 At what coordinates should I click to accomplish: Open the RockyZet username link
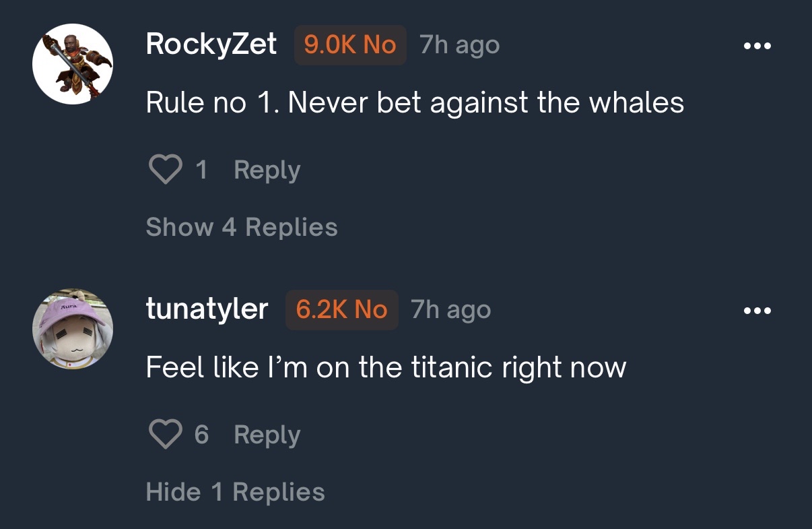tap(211, 45)
